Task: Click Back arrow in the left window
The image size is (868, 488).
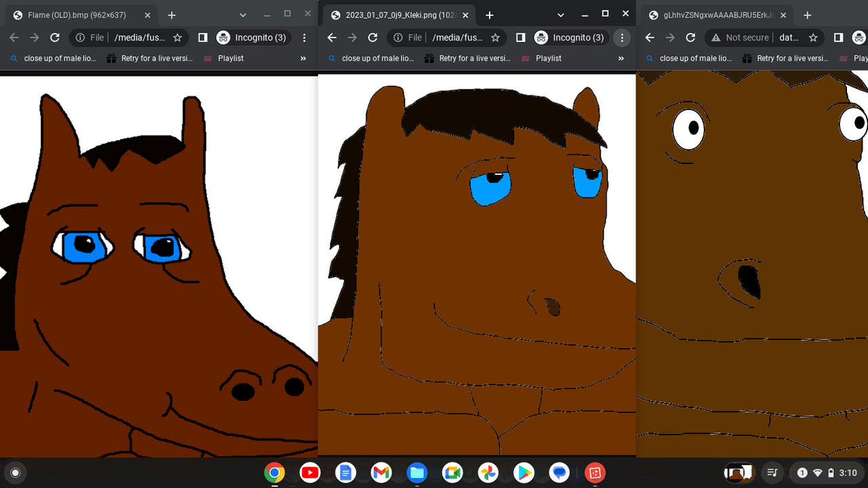Action: pyautogui.click(x=14, y=38)
